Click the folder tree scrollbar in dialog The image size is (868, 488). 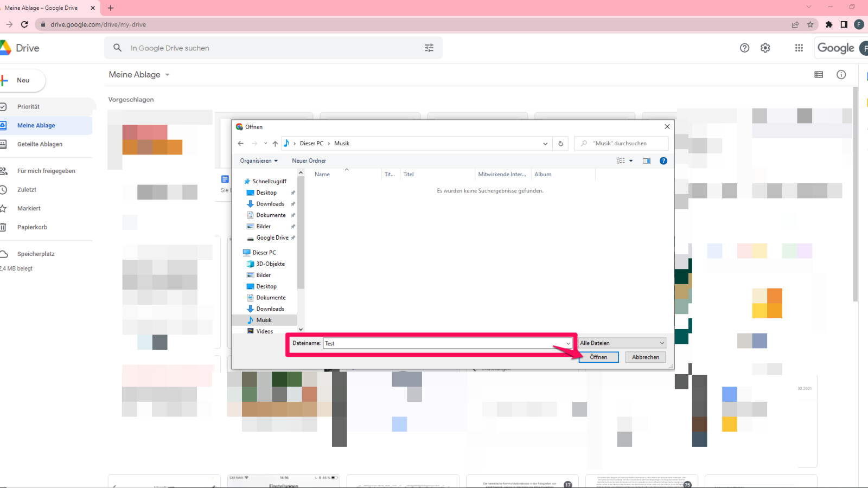tap(301, 244)
